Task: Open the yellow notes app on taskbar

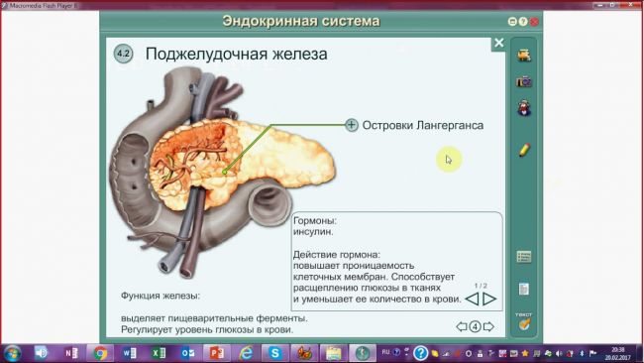Action: click(334, 353)
